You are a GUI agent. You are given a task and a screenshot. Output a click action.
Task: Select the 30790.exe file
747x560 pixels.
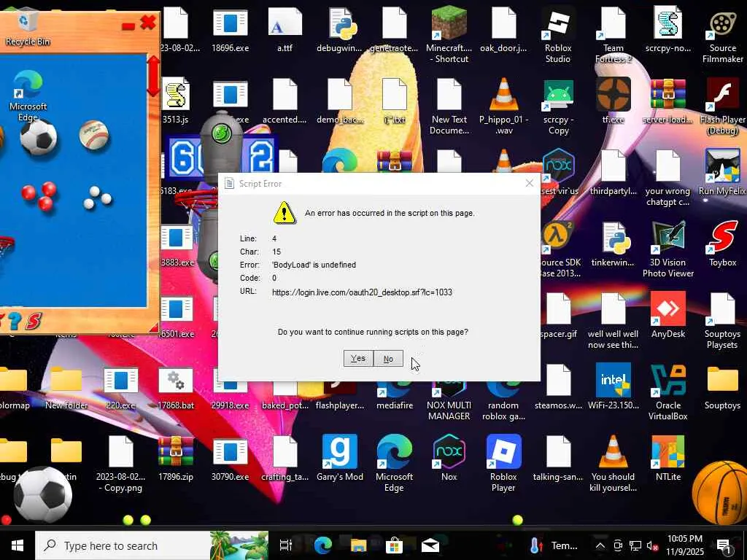click(x=230, y=458)
